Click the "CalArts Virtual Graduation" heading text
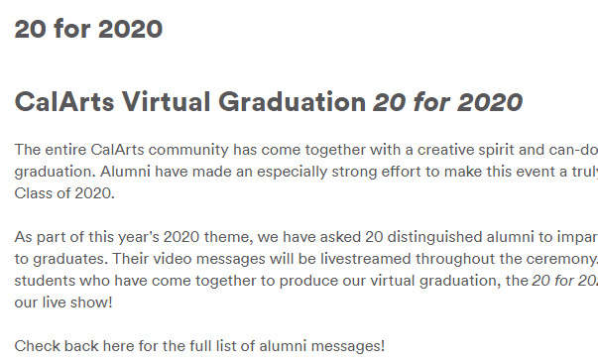598x364 pixels. pos(190,102)
